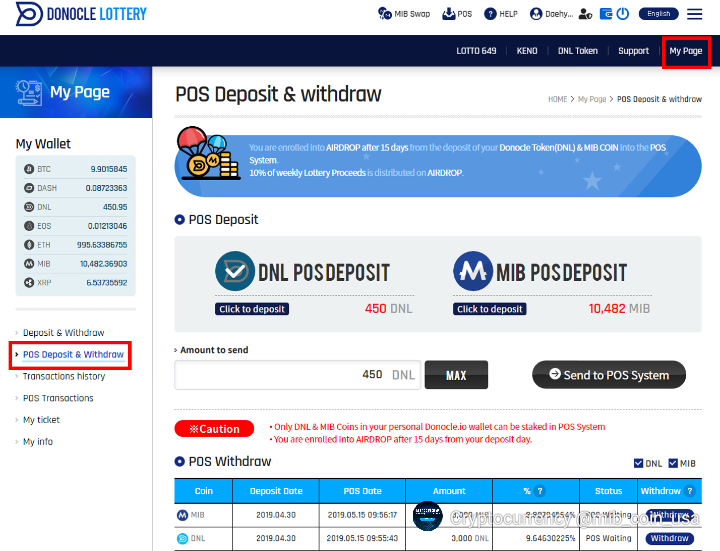Click the MAX amount button
This screenshot has width=720, height=551.
456,375
